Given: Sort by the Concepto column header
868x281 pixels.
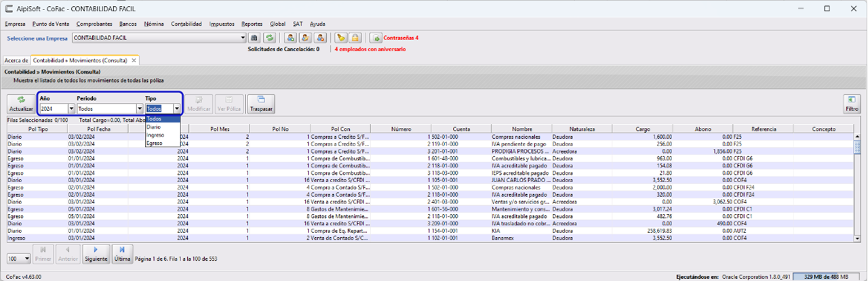Looking at the screenshot, I should (x=824, y=129).
